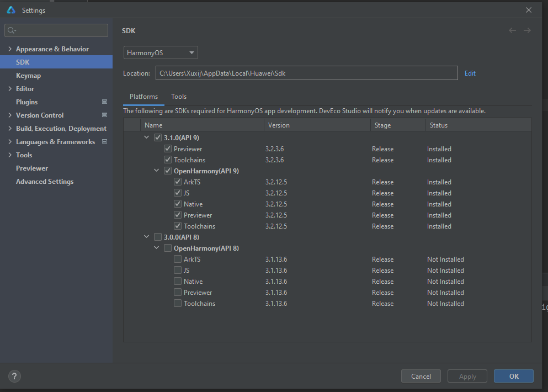Switch to the Tools tab
The image size is (548, 392).
(179, 97)
